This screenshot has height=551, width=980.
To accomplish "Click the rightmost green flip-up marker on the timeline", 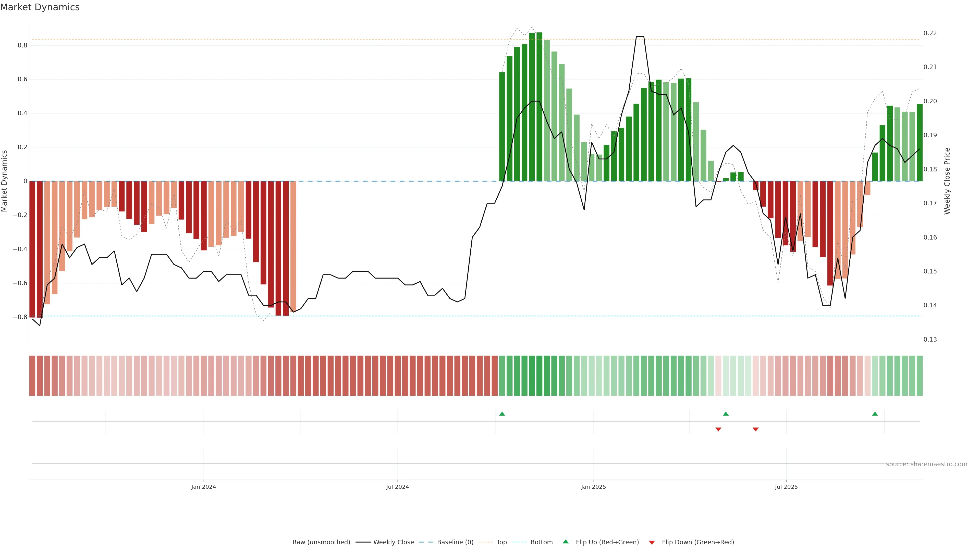I will point(875,414).
